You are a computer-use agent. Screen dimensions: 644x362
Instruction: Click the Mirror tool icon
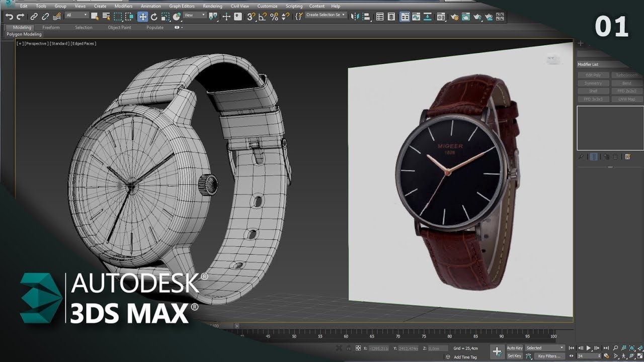[x=355, y=17]
